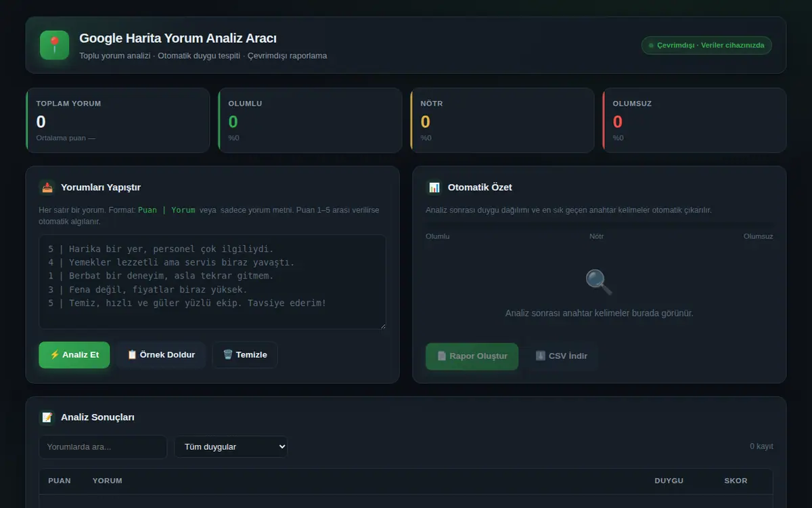Clear the reviews with Temizle button

(245, 355)
